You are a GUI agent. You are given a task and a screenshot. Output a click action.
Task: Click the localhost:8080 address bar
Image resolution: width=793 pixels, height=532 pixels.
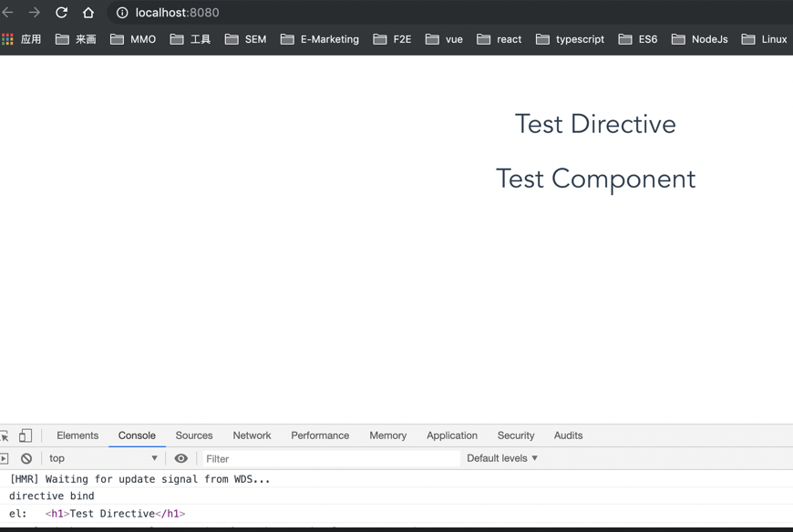tap(450, 13)
